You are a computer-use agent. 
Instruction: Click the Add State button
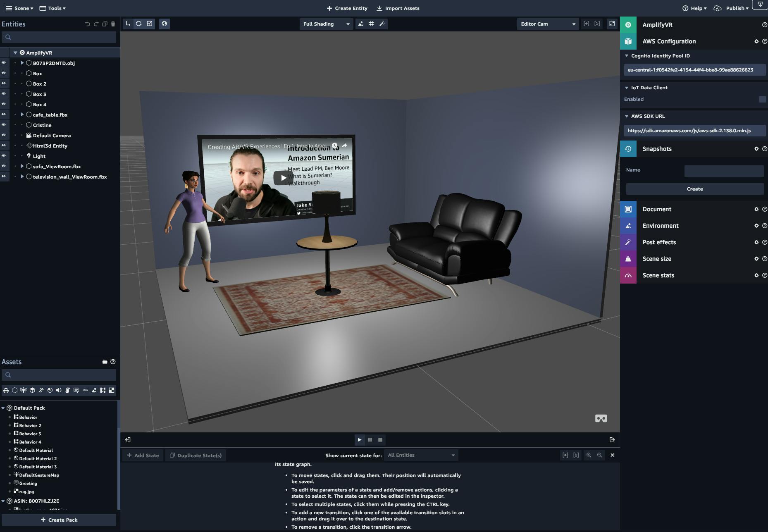[x=143, y=455]
